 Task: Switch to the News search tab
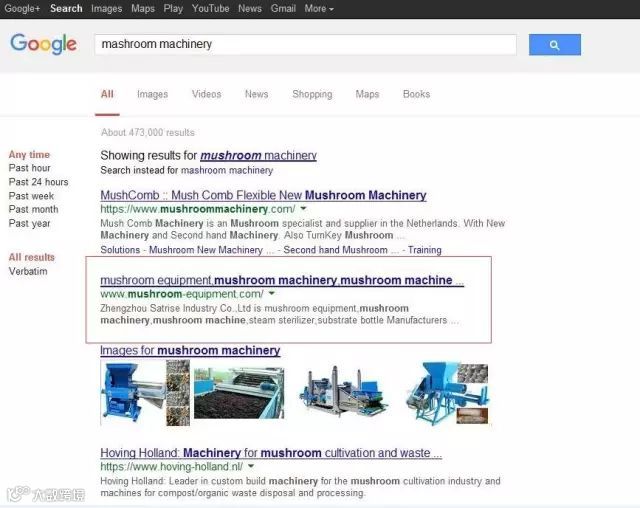(256, 94)
